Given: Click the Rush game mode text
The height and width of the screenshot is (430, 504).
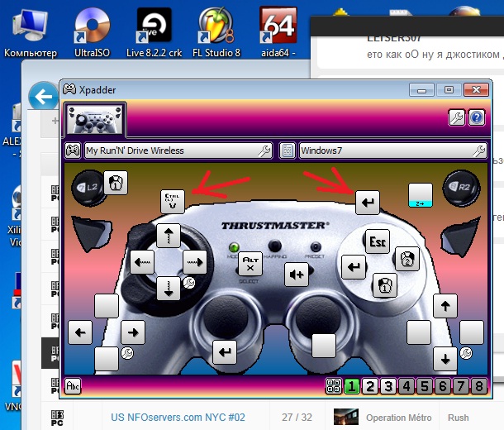Looking at the screenshot, I should point(459,418).
